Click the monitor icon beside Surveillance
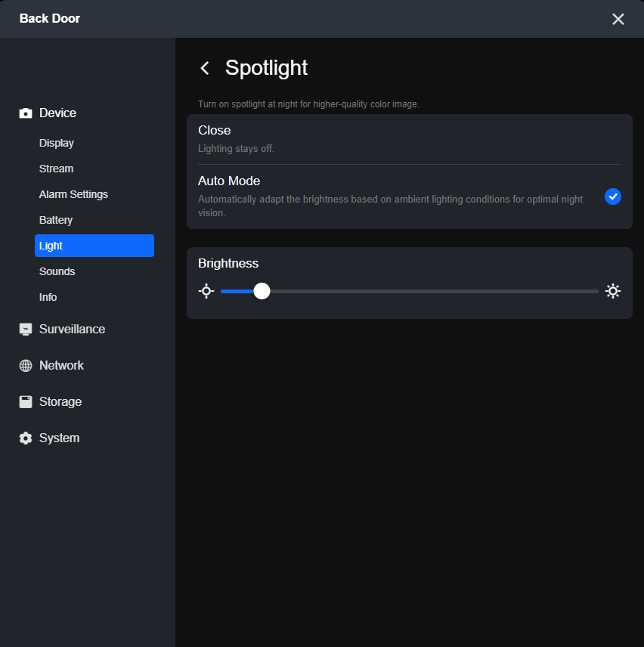This screenshot has width=644, height=647. coord(26,330)
